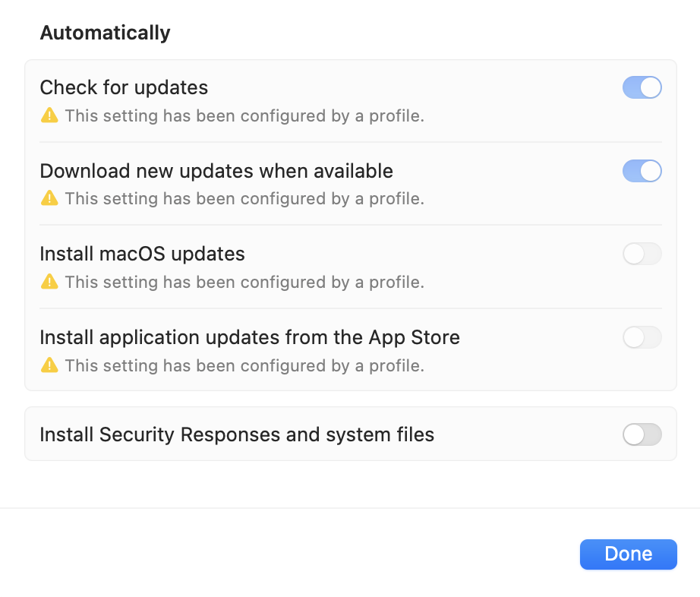Click the Install macOS updates label
Image resolution: width=700 pixels, height=597 pixels.
[x=142, y=254]
